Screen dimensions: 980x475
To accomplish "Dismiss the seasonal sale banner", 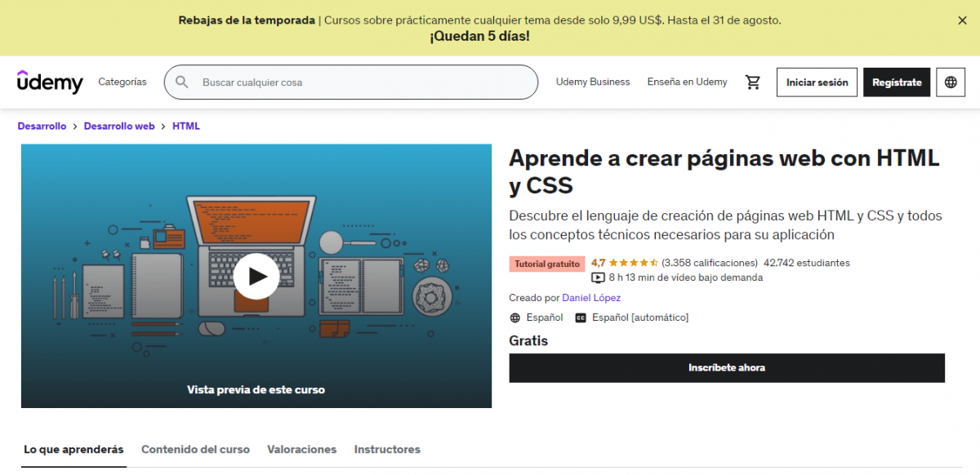I will pos(962,20).
